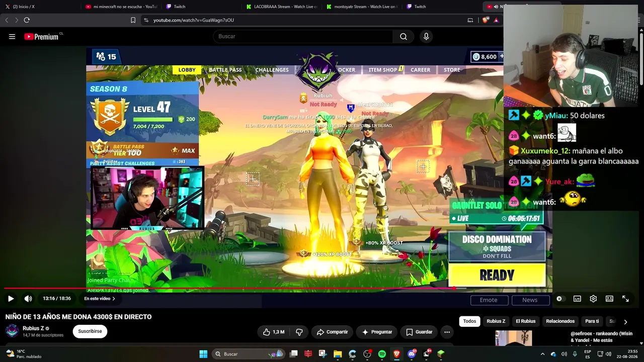Select the Para ti filter chip
The height and width of the screenshot is (362, 644).
[x=592, y=321]
